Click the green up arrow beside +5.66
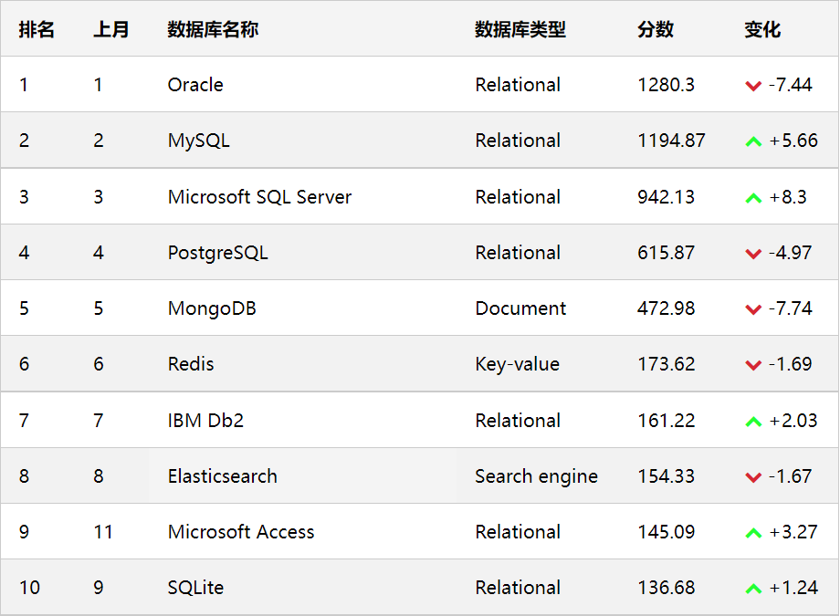 pos(753,141)
